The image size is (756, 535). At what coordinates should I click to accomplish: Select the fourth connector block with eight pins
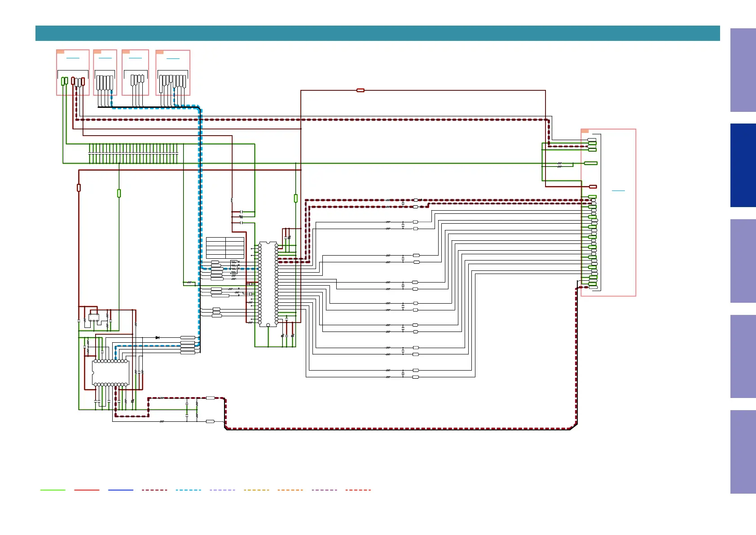(x=173, y=73)
